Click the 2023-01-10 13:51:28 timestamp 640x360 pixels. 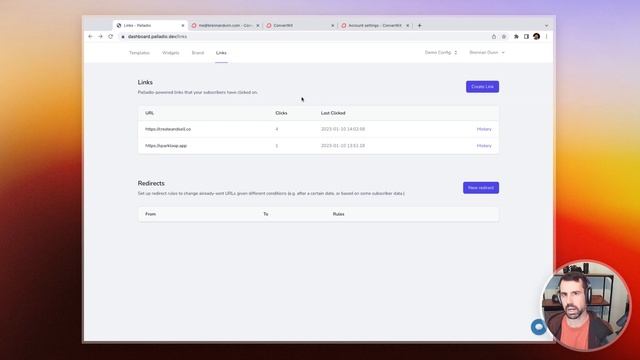click(x=343, y=146)
